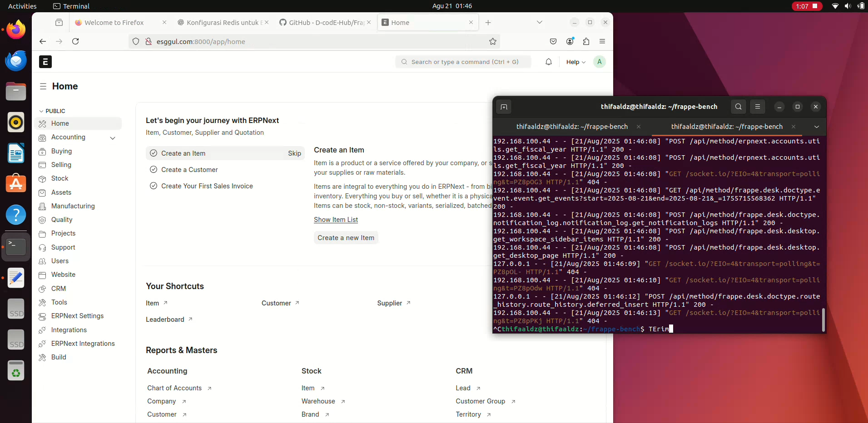This screenshot has height=423, width=868.
Task: Open the Chart of Accounts link
Action: (x=179, y=388)
